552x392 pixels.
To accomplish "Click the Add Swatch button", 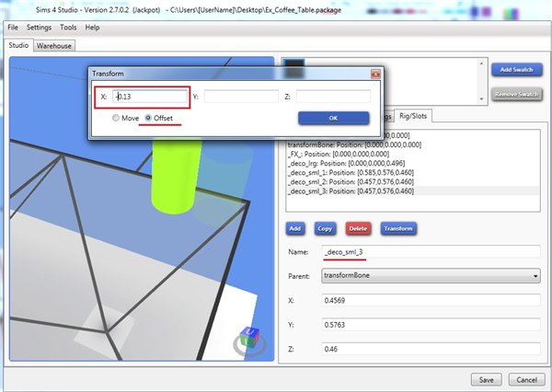I will coord(515,69).
